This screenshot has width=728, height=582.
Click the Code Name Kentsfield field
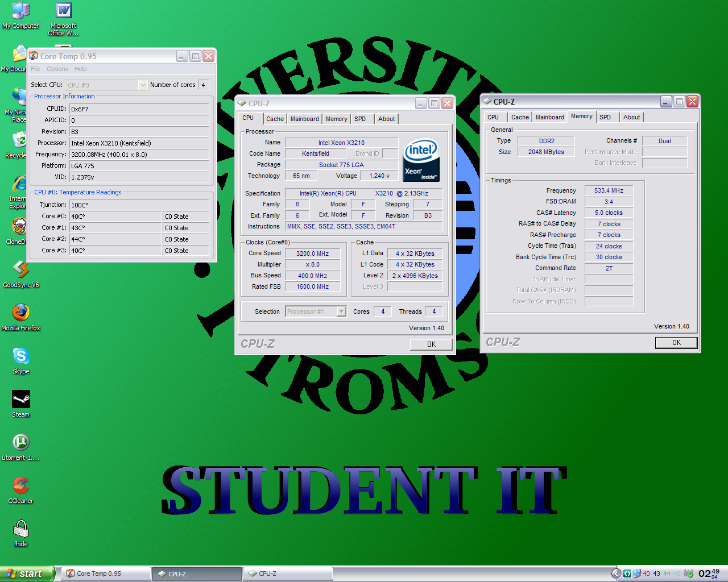click(x=316, y=153)
